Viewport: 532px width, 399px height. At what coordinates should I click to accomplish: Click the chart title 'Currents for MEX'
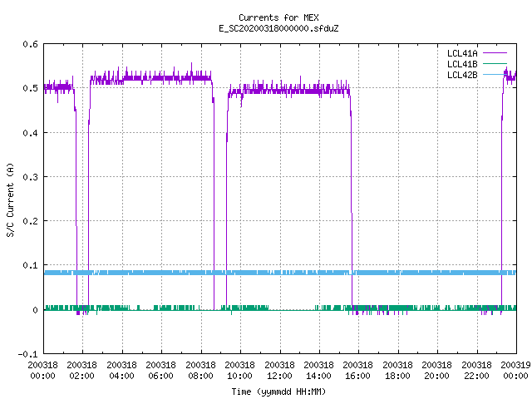278,17
